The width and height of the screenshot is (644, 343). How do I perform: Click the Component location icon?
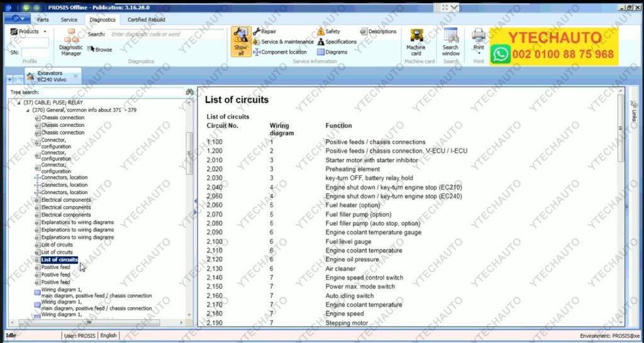click(x=257, y=52)
